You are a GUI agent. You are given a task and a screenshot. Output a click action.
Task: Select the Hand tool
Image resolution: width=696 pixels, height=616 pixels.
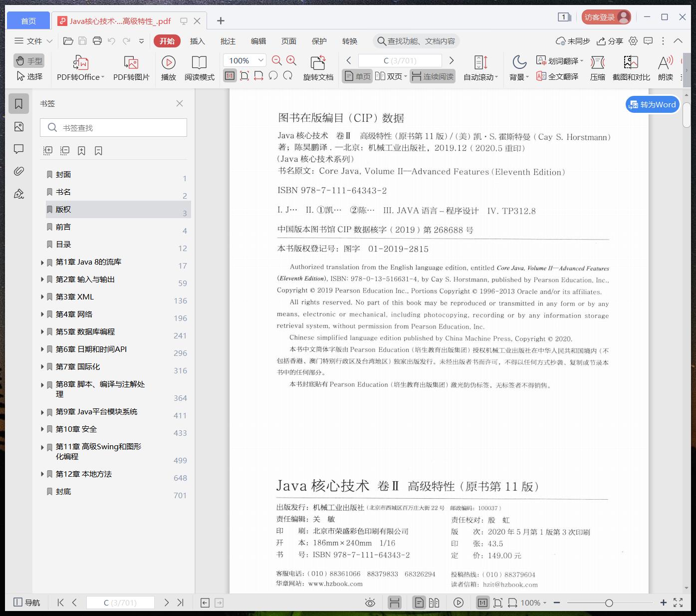click(29, 61)
